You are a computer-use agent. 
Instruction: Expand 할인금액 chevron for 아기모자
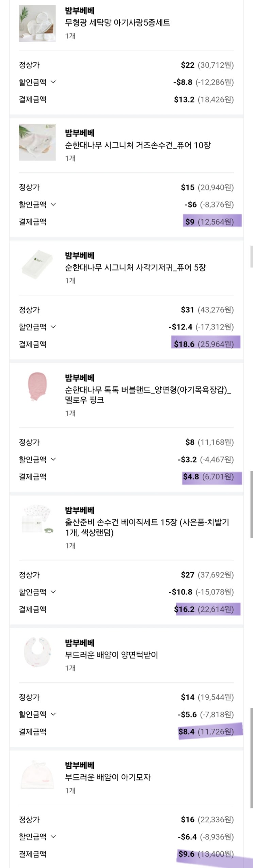click(x=53, y=836)
